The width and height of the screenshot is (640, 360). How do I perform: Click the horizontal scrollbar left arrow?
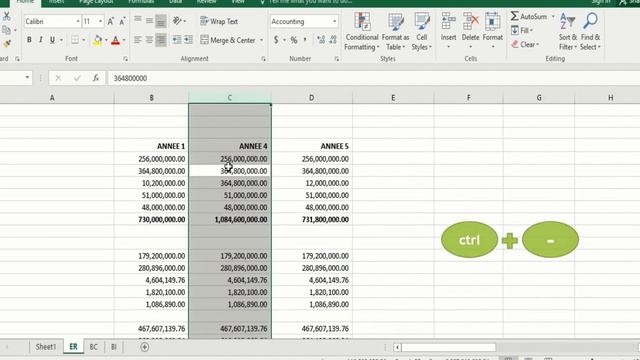[x=397, y=347]
